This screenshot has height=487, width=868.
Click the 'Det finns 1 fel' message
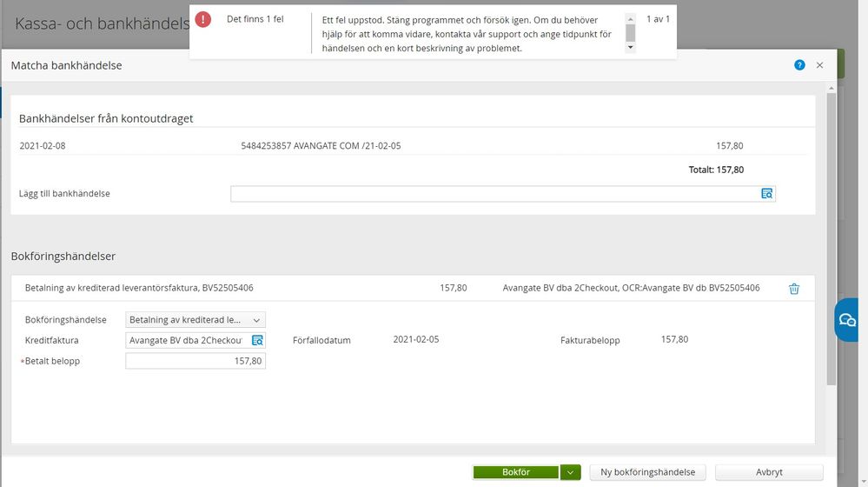click(x=255, y=19)
